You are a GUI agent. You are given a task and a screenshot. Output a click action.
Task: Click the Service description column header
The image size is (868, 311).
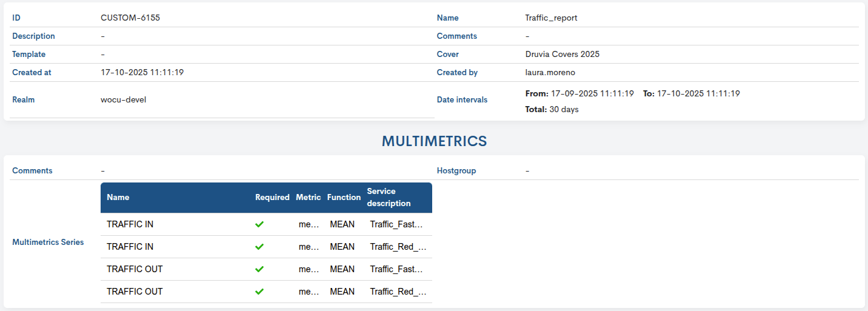coord(389,198)
